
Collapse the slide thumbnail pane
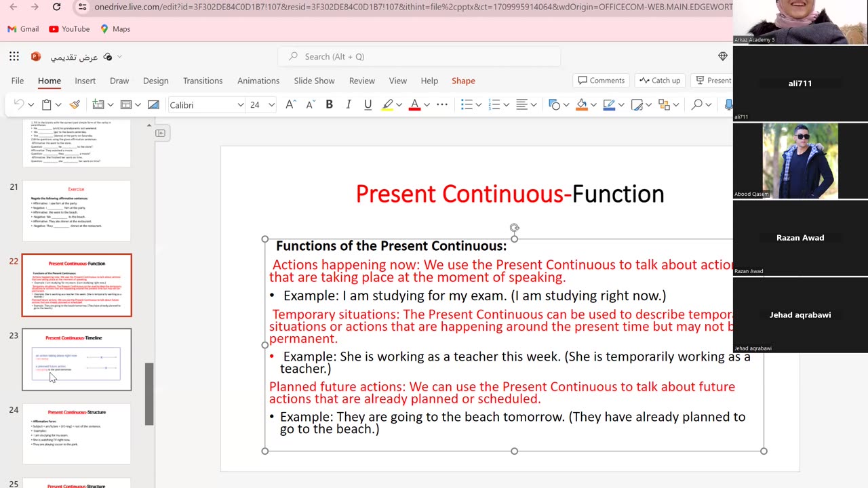[161, 133]
